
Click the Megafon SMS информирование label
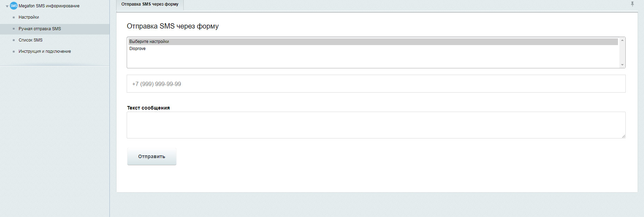pyautogui.click(x=49, y=6)
